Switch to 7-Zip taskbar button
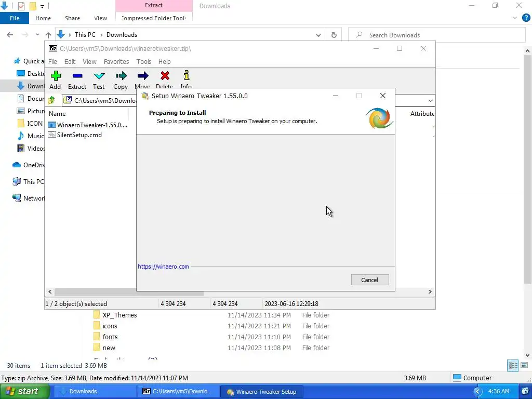The width and height of the screenshot is (532, 399). pyautogui.click(x=179, y=391)
